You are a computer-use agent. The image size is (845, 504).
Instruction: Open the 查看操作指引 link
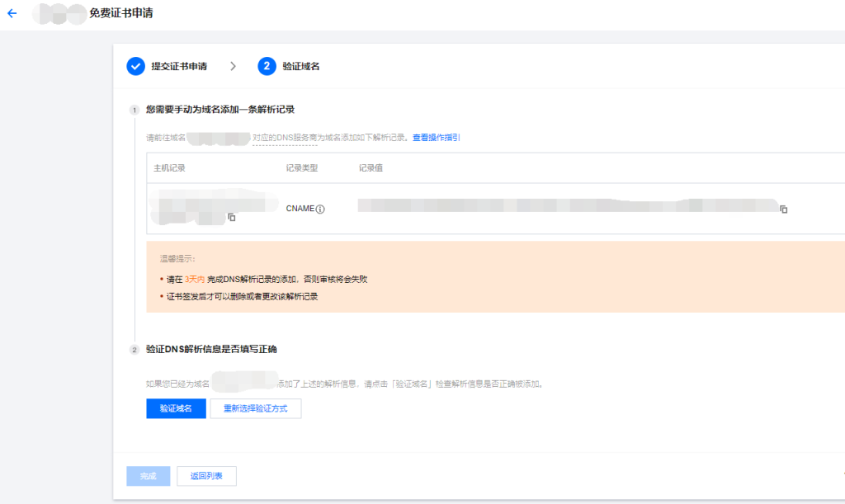(436, 138)
